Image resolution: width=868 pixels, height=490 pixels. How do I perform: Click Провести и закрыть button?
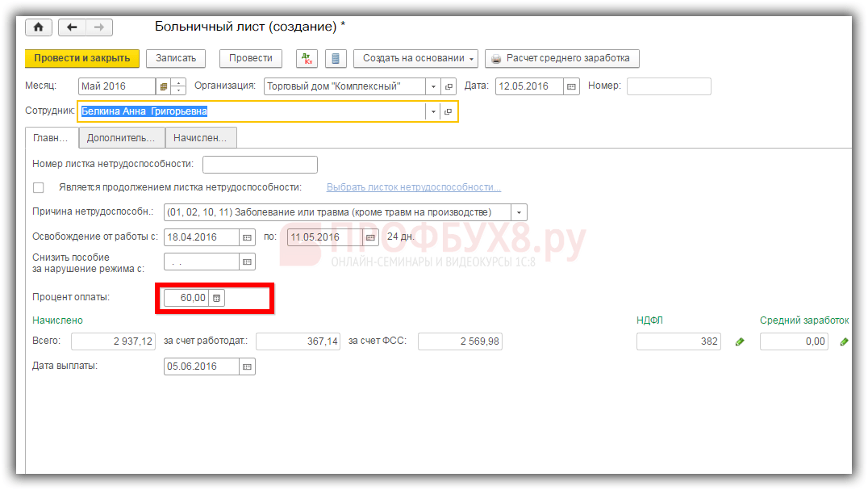point(82,58)
